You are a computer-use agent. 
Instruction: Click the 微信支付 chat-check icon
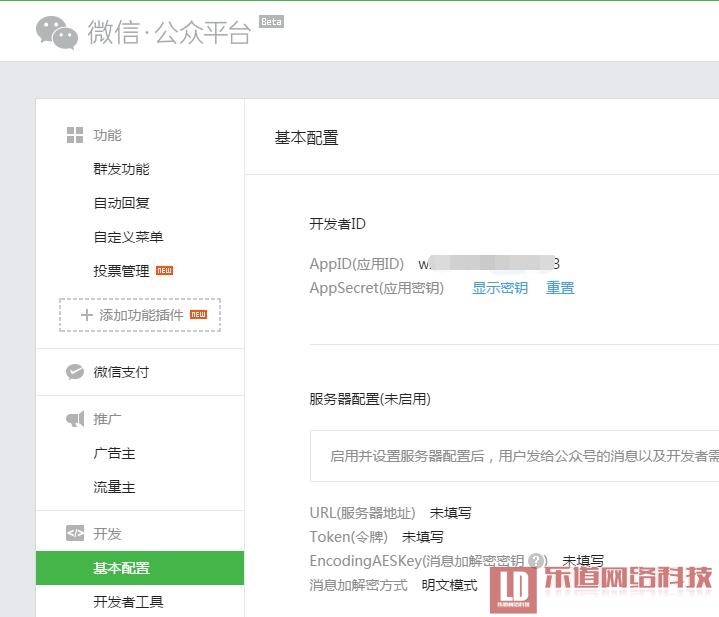tap(75, 372)
